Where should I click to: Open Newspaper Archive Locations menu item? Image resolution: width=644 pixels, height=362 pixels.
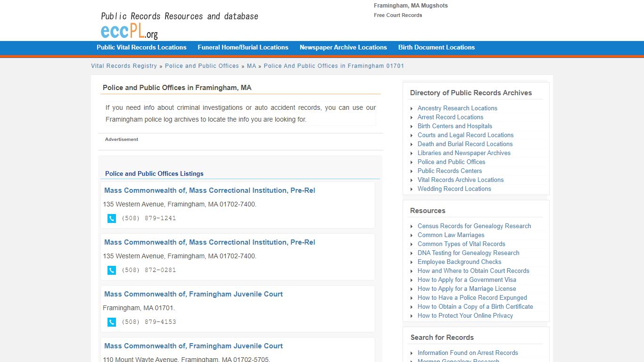click(x=343, y=47)
